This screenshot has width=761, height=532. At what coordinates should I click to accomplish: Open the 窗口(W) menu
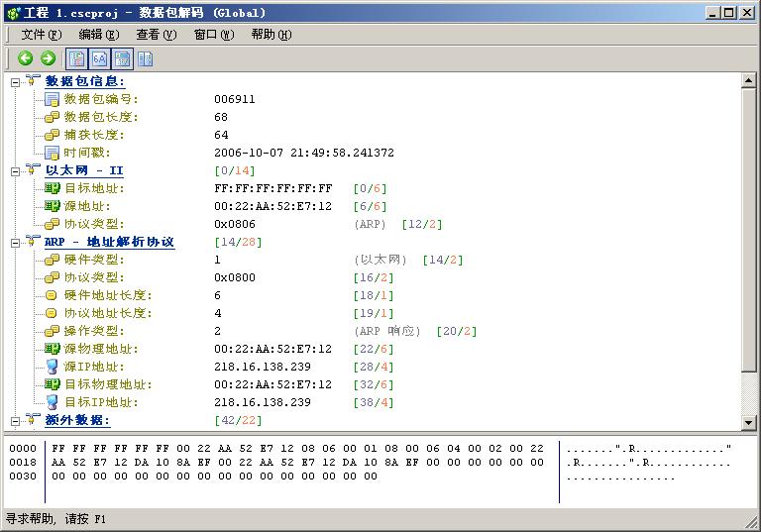[214, 35]
